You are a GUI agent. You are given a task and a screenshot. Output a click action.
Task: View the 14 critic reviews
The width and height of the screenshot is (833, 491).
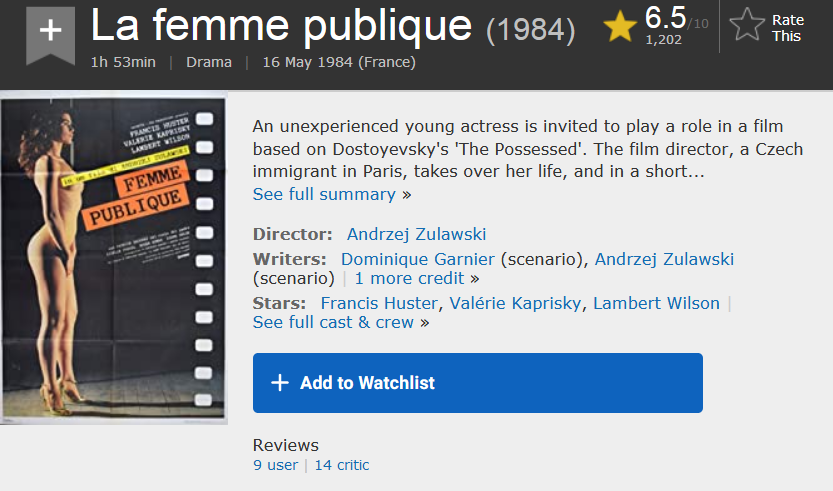[x=342, y=465]
